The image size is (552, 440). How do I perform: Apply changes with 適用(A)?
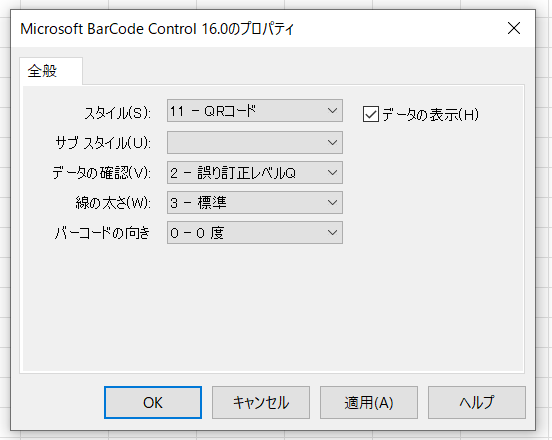coord(369,402)
